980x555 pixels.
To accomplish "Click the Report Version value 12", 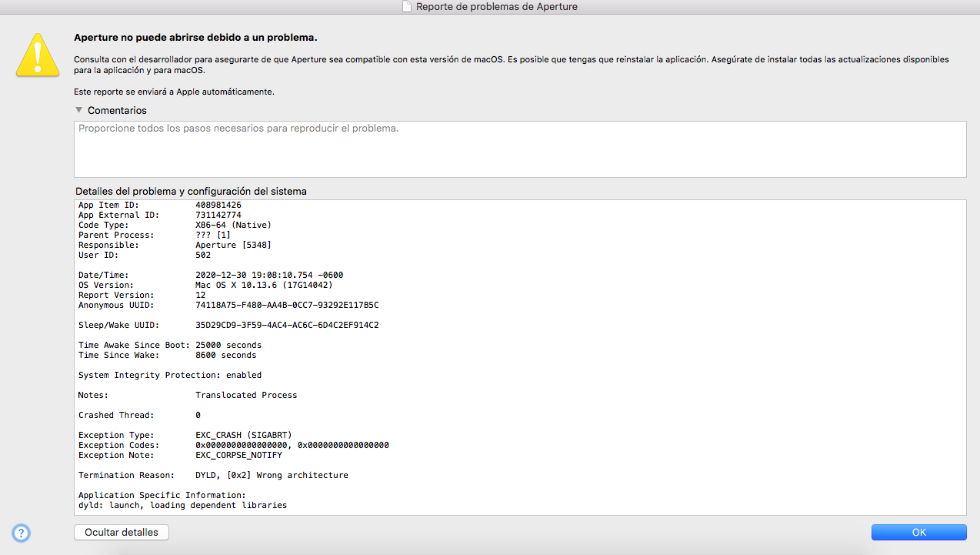I will point(201,296).
